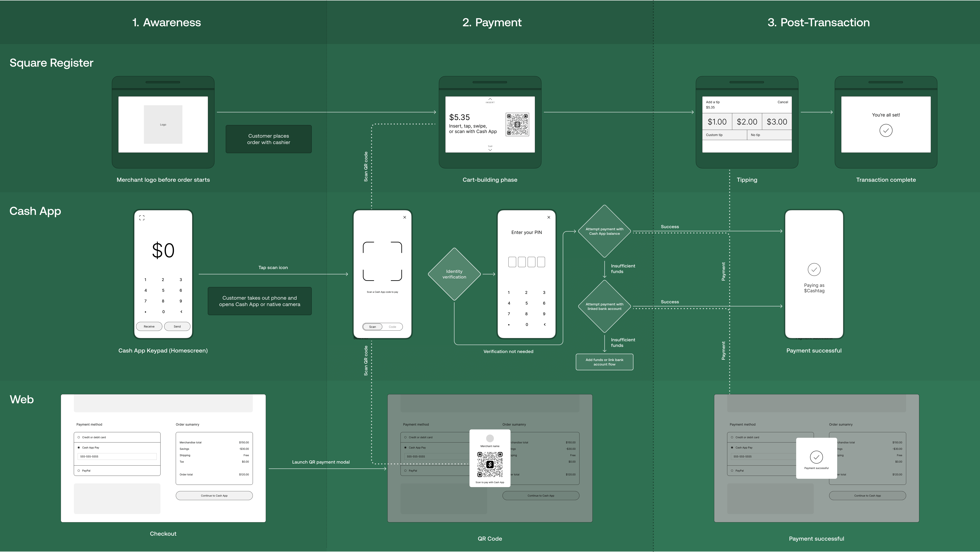This screenshot has width=980, height=552.
Task: Close the Cash App QR scanner screen
Action: pyautogui.click(x=404, y=218)
